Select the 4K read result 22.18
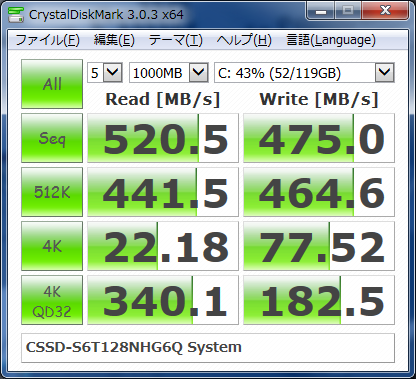 [163, 246]
